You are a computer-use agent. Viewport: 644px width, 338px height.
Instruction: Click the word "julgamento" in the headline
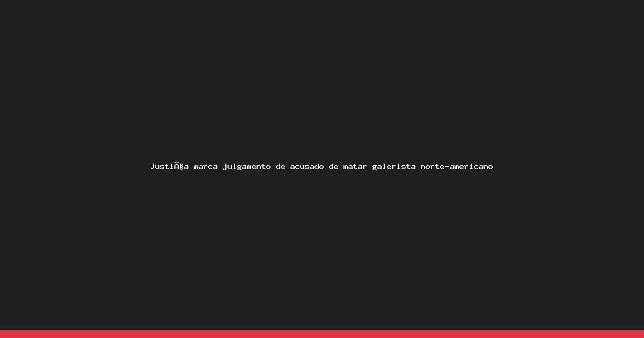(x=247, y=167)
